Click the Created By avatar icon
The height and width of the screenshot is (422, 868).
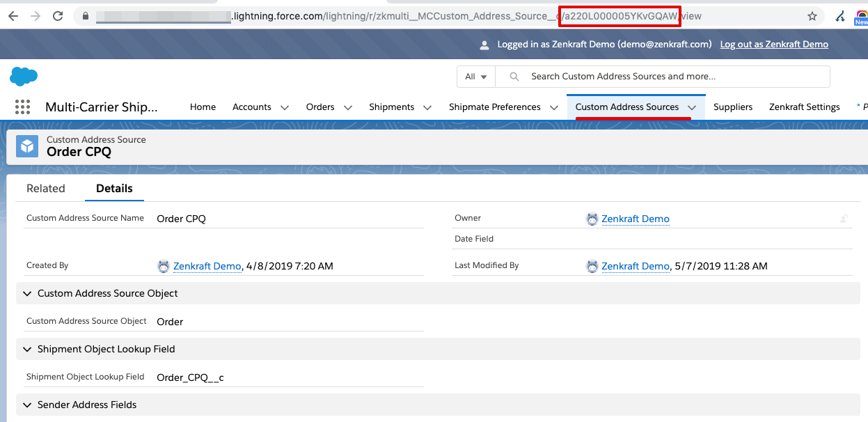click(164, 266)
